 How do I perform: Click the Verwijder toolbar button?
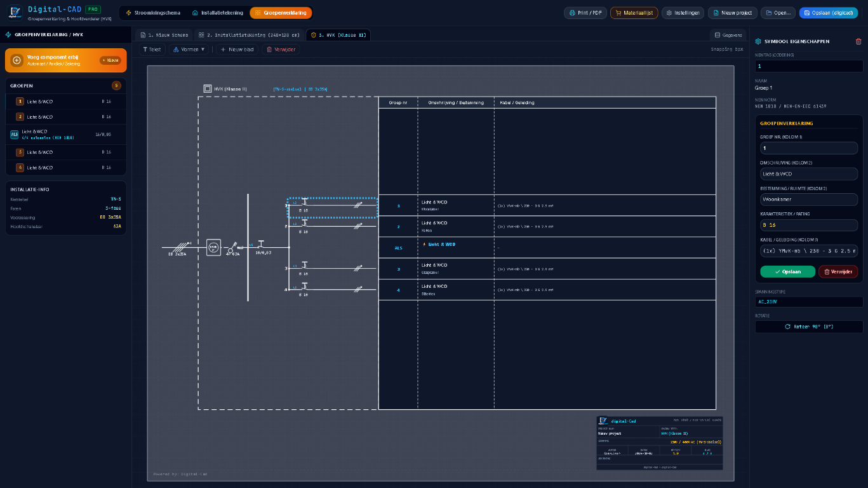[x=281, y=49]
